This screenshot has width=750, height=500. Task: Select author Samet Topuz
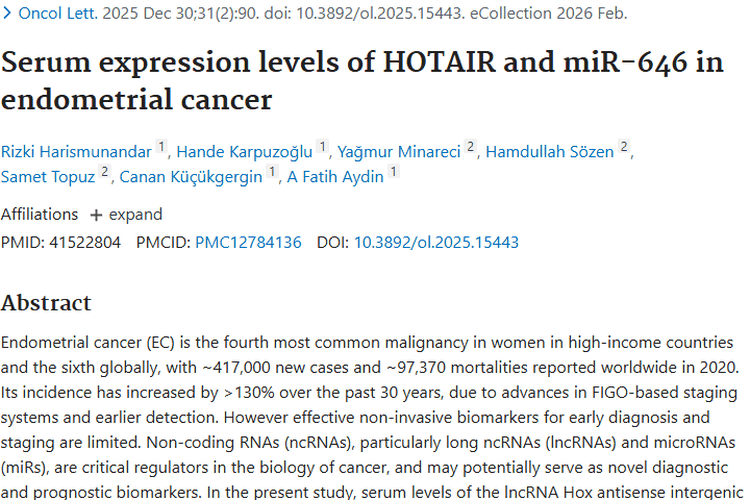tap(47, 177)
